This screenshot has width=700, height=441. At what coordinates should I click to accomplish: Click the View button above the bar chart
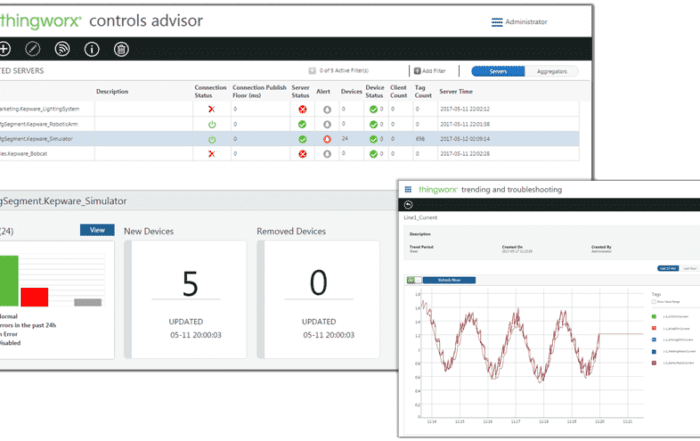(x=97, y=230)
